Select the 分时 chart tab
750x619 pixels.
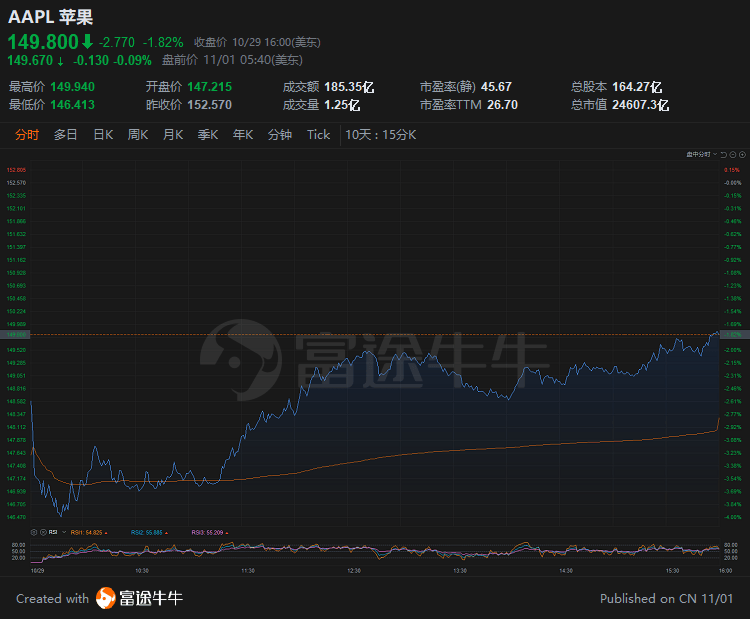[x=27, y=135]
